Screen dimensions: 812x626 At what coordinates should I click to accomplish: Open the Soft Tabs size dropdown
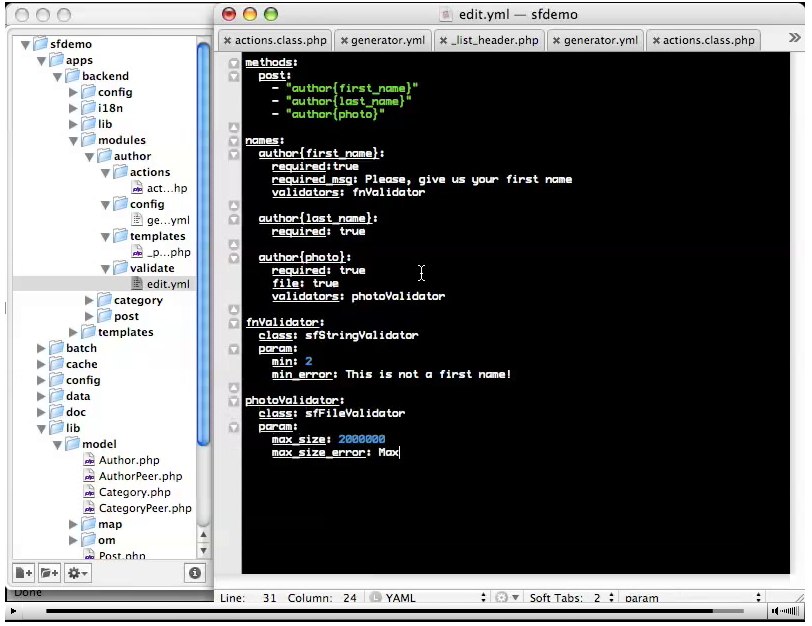596,598
